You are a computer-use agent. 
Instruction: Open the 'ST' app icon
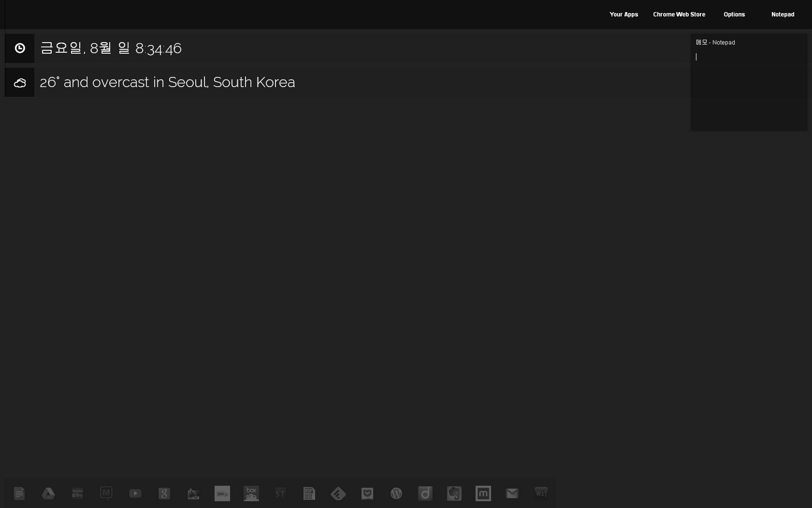(280, 493)
